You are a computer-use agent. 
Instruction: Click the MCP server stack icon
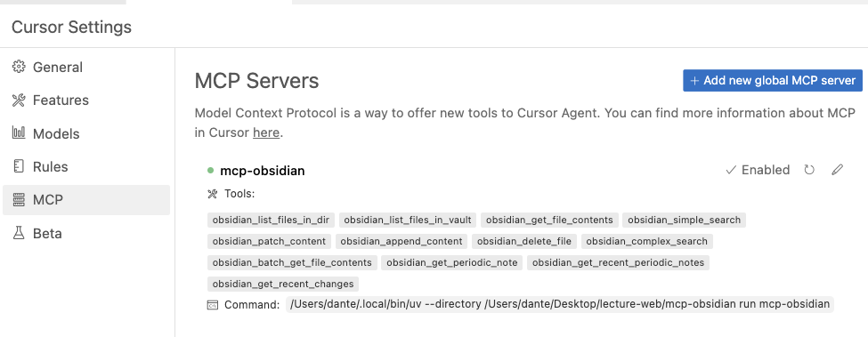(x=19, y=199)
